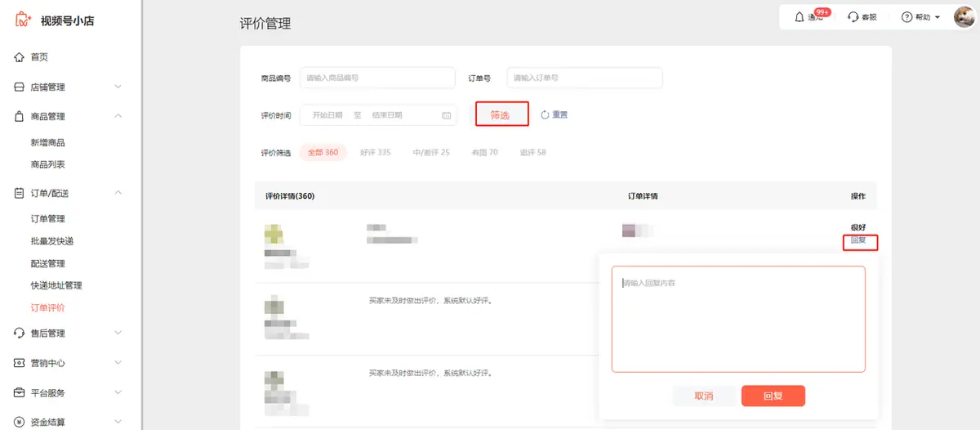Expand the 资金结算 menu chevron
Image resolution: width=980 pixels, height=430 pixels.
[118, 422]
